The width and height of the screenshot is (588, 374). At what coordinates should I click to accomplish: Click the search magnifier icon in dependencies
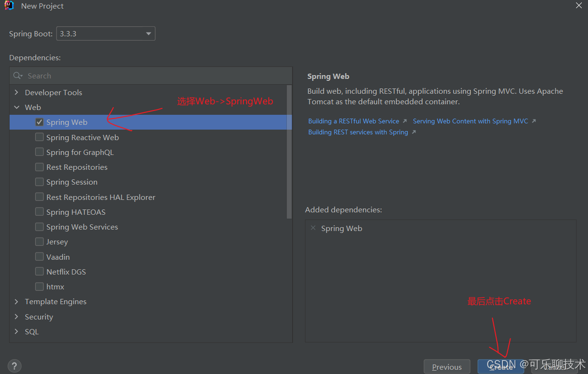(18, 76)
